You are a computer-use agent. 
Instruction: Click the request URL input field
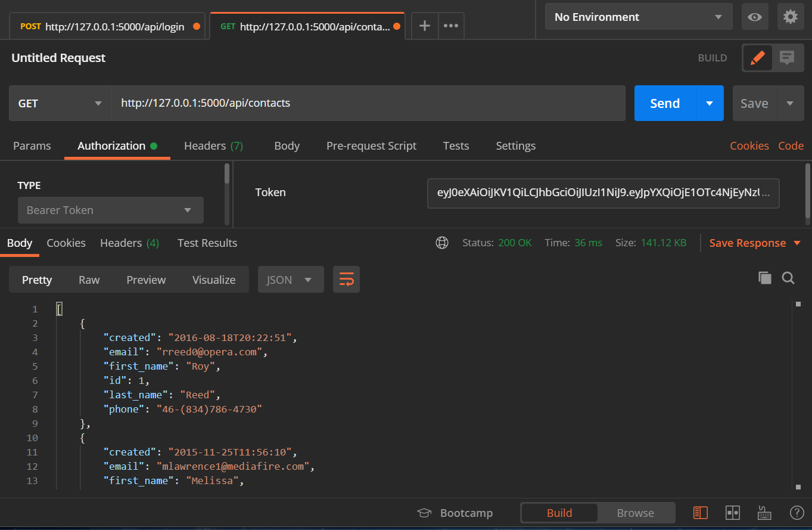(x=368, y=103)
